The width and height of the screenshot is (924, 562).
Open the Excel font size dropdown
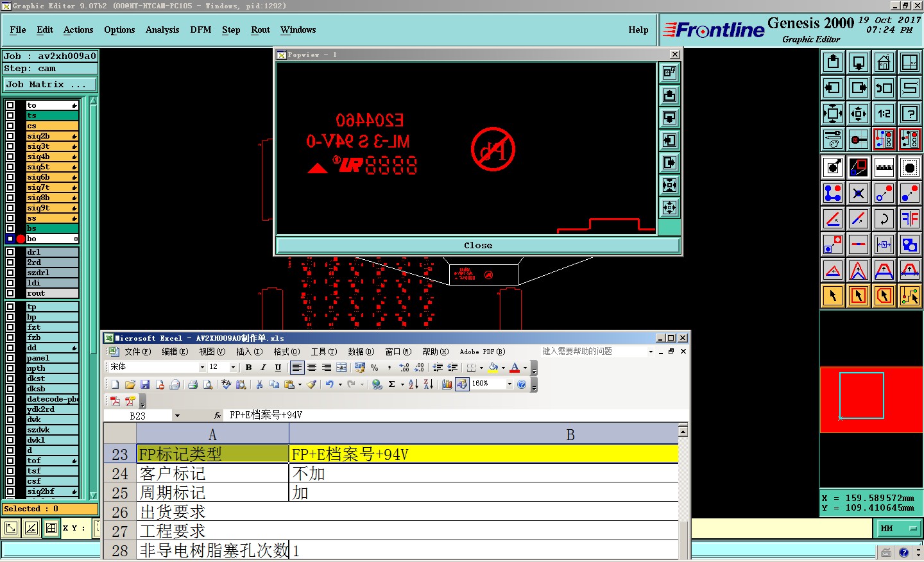coord(233,368)
